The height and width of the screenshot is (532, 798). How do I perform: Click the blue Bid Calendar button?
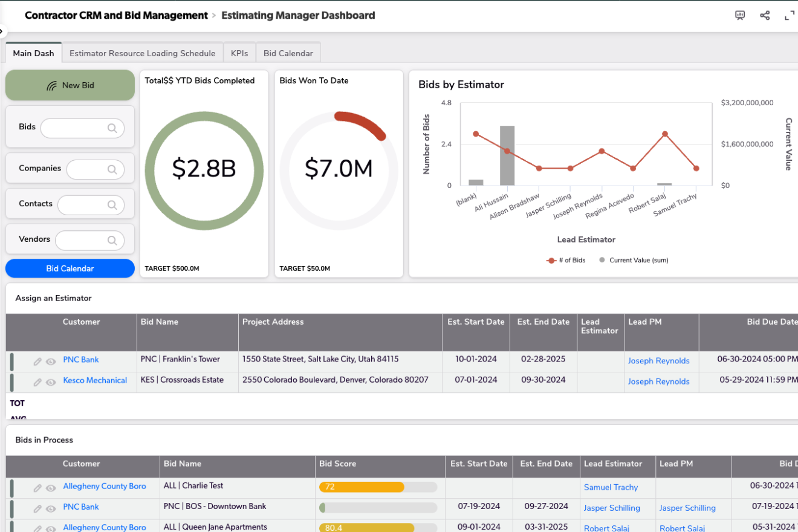[70, 268]
